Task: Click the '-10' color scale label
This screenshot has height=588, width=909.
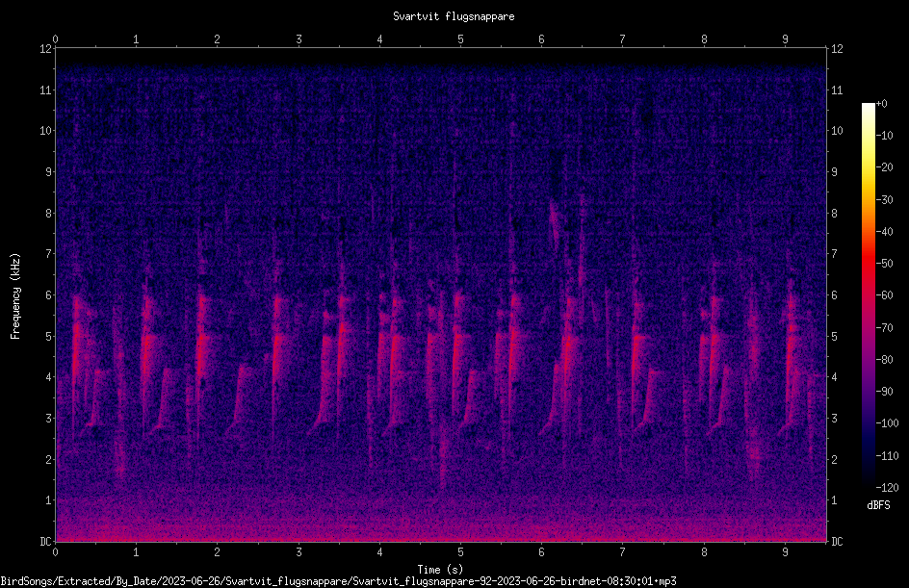Action: click(884, 136)
